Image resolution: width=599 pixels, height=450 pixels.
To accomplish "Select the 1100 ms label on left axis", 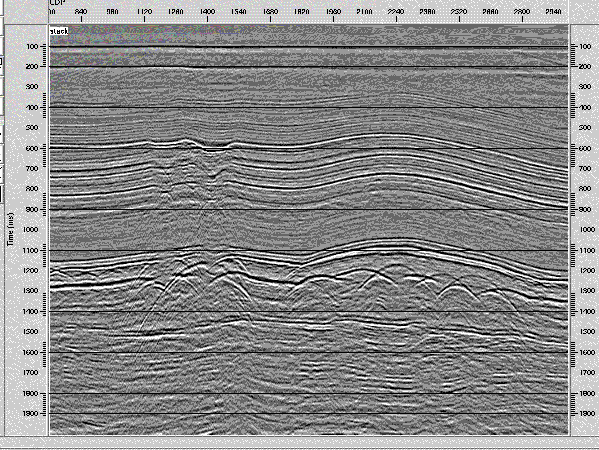I will tap(31, 250).
